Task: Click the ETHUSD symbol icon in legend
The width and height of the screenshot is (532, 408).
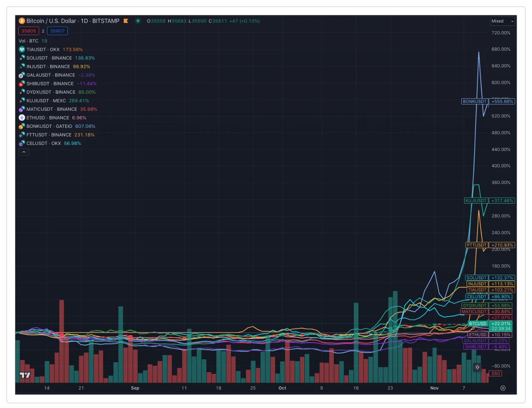Action: coord(22,118)
